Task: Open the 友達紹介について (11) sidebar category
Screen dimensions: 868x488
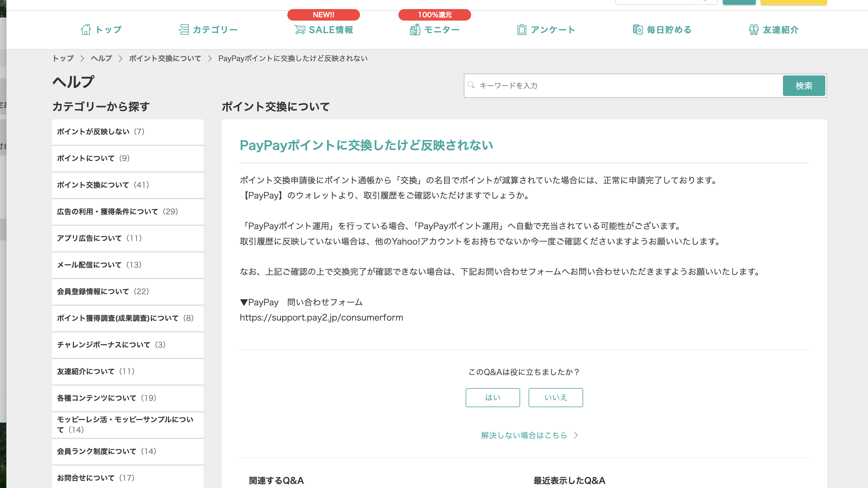Action: click(x=95, y=371)
